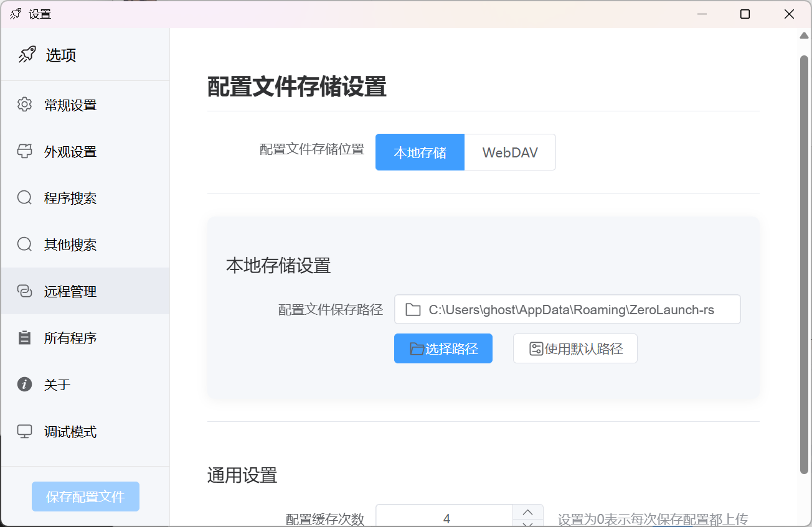Click the folder icon inside the path field

click(x=413, y=309)
